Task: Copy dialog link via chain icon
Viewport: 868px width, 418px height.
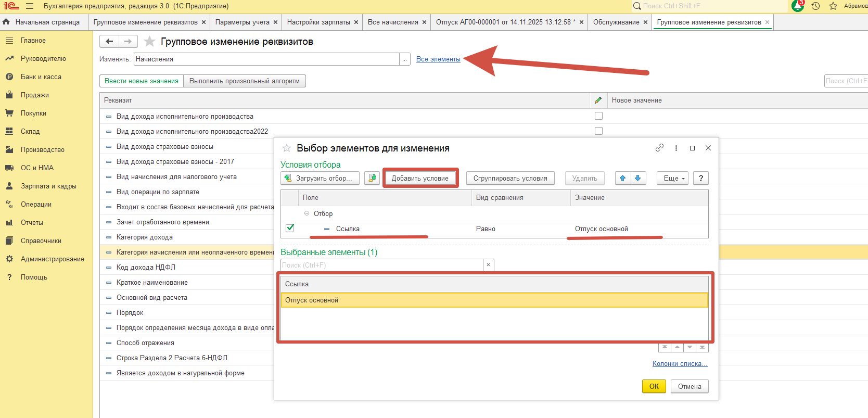Action: (659, 148)
